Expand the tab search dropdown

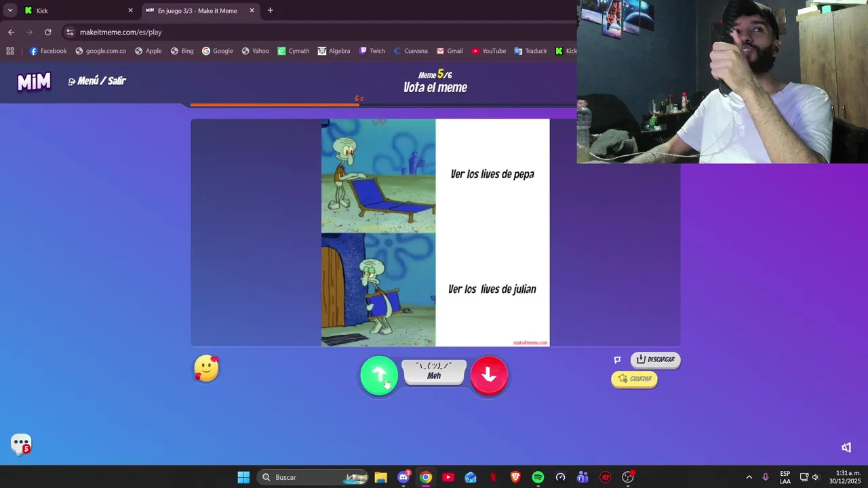coord(9,10)
